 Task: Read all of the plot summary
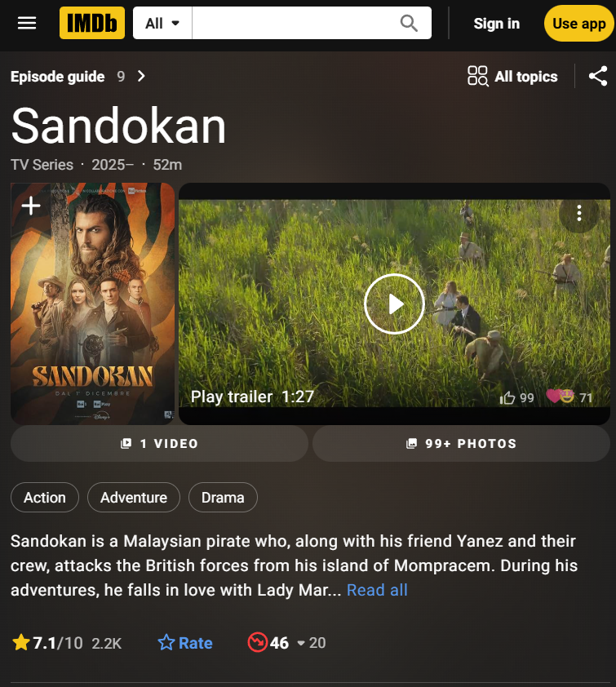coord(377,590)
